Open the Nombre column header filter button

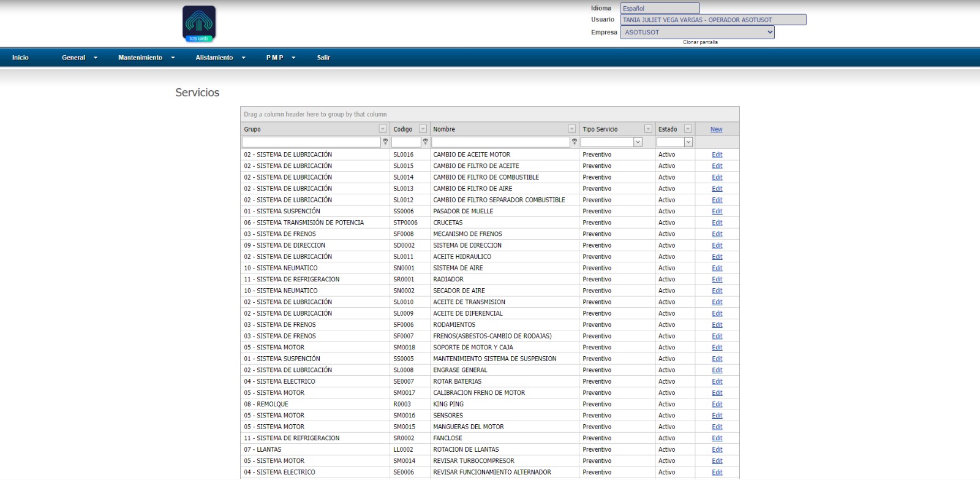pyautogui.click(x=571, y=129)
